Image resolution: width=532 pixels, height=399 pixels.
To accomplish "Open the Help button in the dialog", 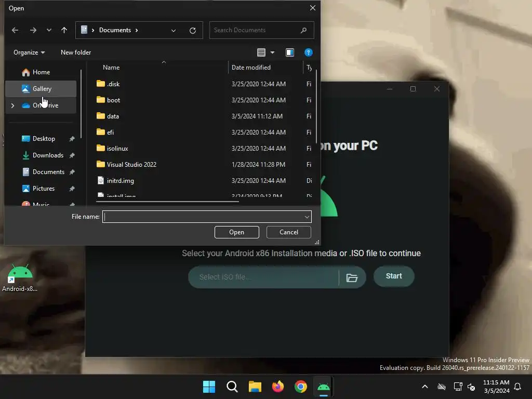I will point(308,52).
